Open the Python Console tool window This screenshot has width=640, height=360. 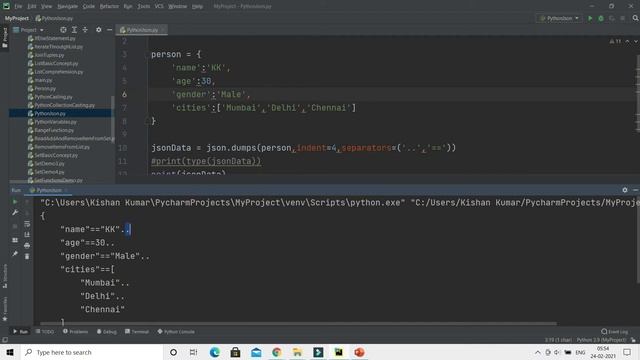176,331
